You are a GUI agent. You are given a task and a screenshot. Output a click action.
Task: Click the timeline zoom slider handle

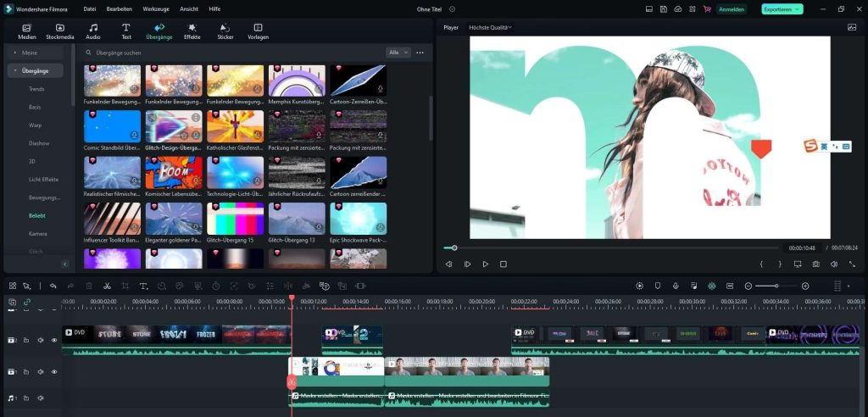(776, 286)
